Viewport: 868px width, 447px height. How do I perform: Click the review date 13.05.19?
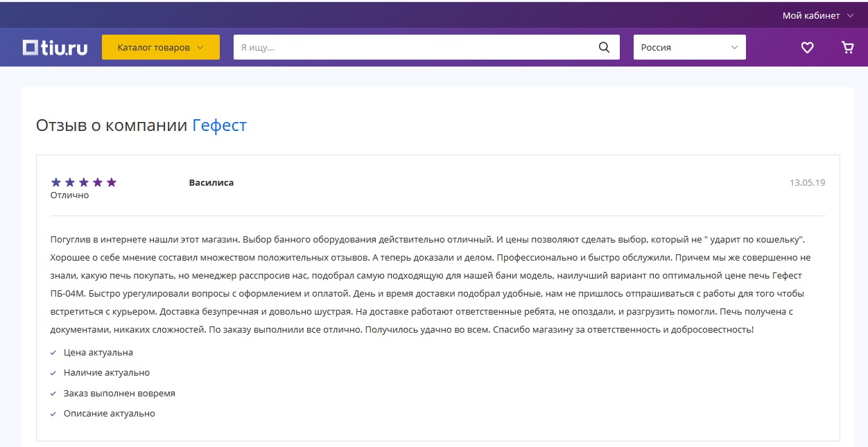[807, 183]
